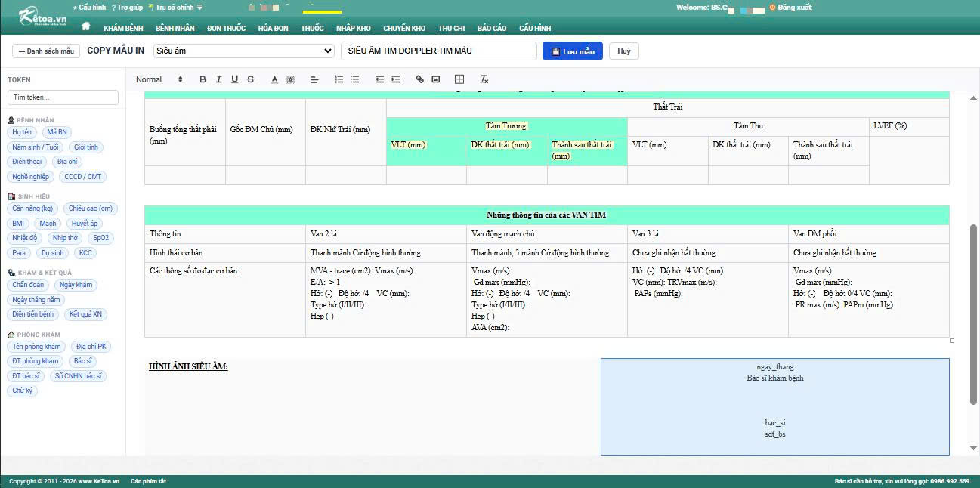Image resolution: width=980 pixels, height=488 pixels.
Task: Click the Trợ giúp help link
Action: tap(127, 8)
